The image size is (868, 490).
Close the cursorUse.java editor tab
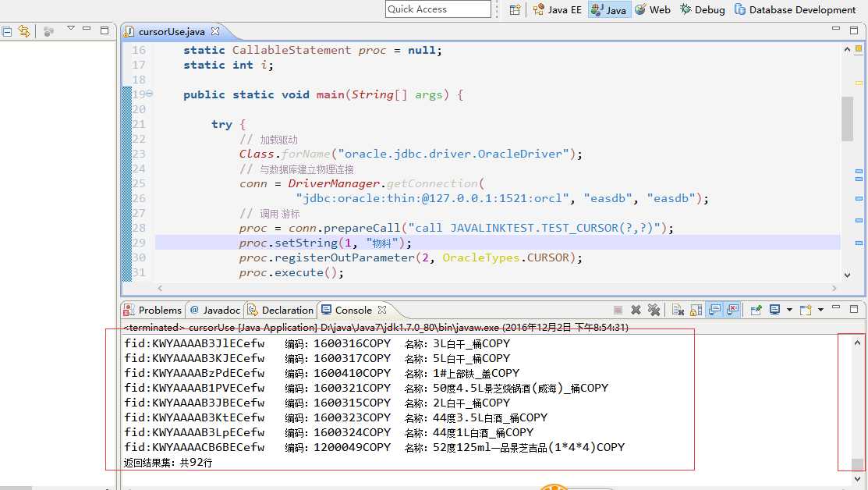pos(215,31)
